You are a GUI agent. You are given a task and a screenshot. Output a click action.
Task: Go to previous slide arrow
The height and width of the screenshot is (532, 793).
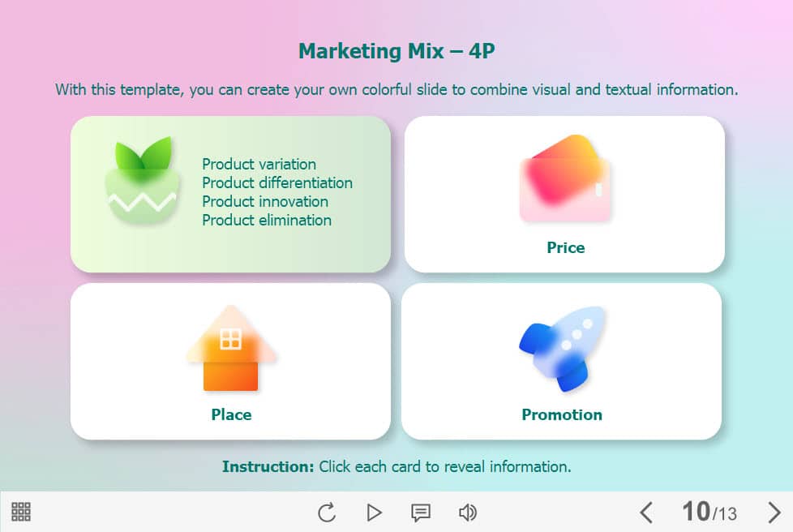pos(646,513)
